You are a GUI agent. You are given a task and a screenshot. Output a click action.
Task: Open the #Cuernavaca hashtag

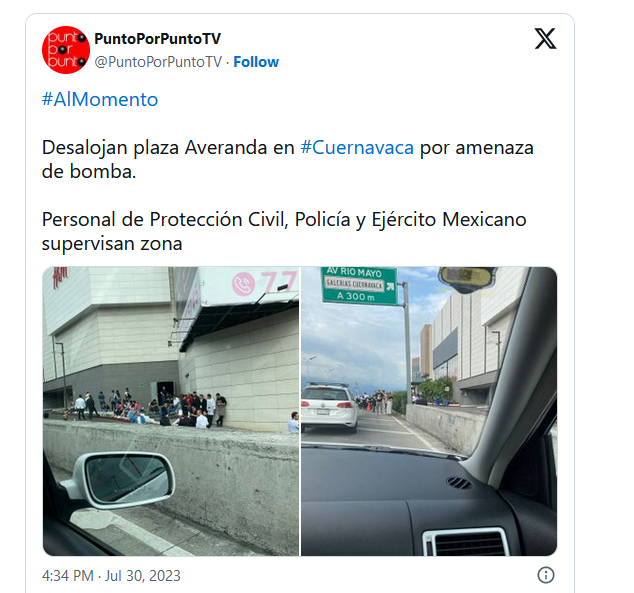pyautogui.click(x=357, y=148)
